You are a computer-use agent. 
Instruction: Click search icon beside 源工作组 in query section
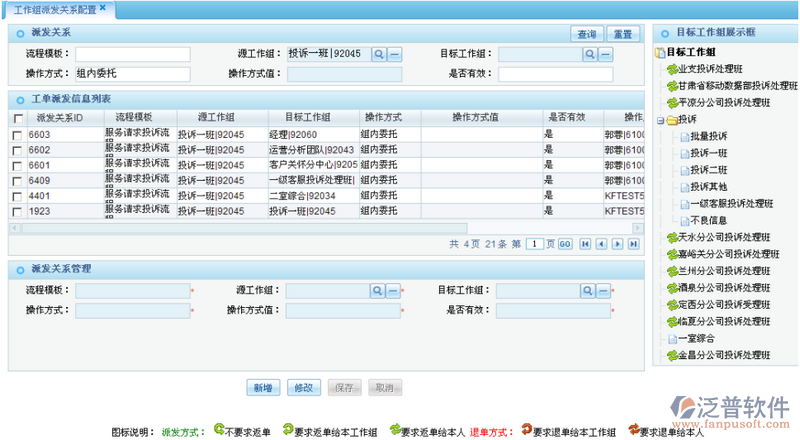(x=379, y=54)
